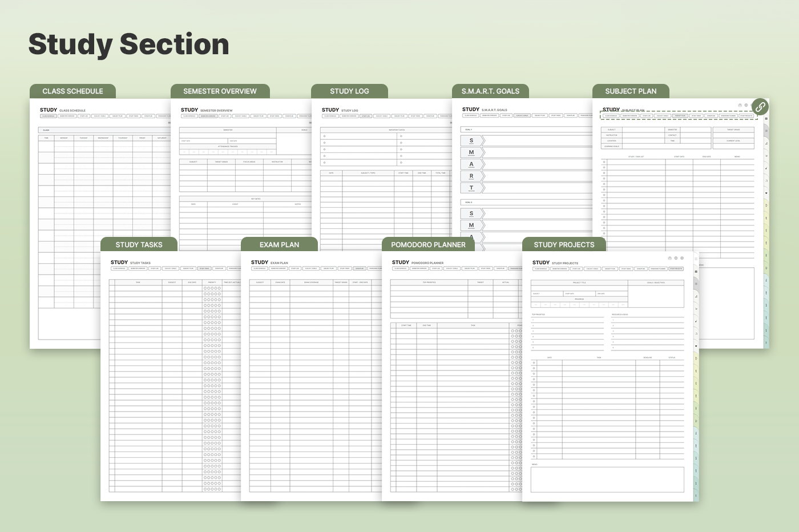
Task: Click the heart side tab on Subject Plan page
Action: point(766,193)
